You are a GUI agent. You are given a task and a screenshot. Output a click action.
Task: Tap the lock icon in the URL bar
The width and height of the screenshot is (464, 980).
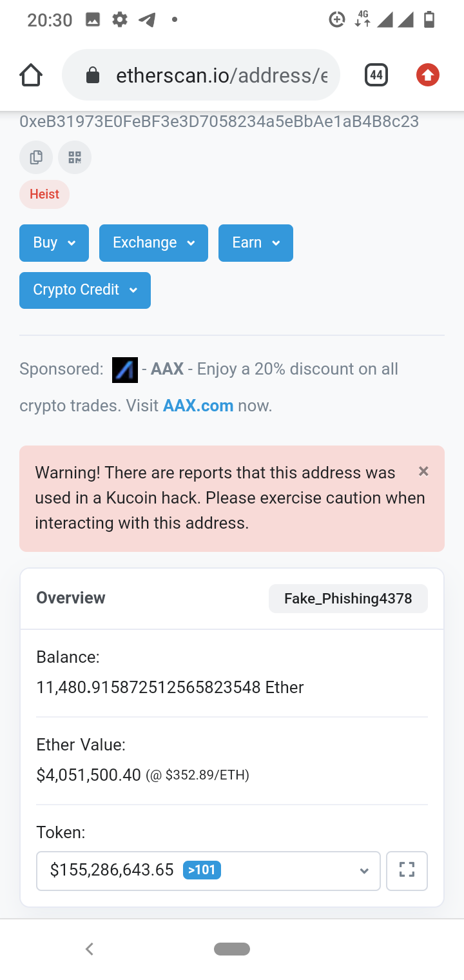click(93, 75)
